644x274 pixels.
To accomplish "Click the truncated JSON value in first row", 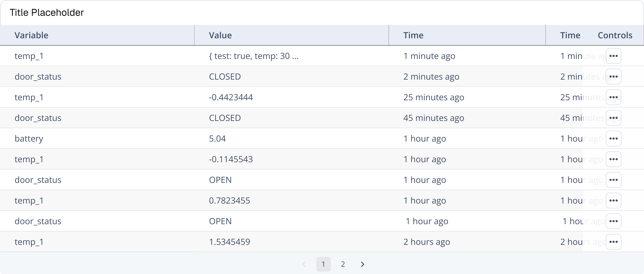I will (253, 56).
